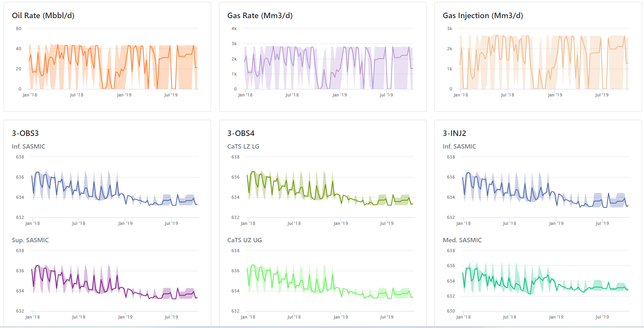Click the Oil Rate (Mbbl/d) chart title
This screenshot has width=644, height=328.
(43, 15)
